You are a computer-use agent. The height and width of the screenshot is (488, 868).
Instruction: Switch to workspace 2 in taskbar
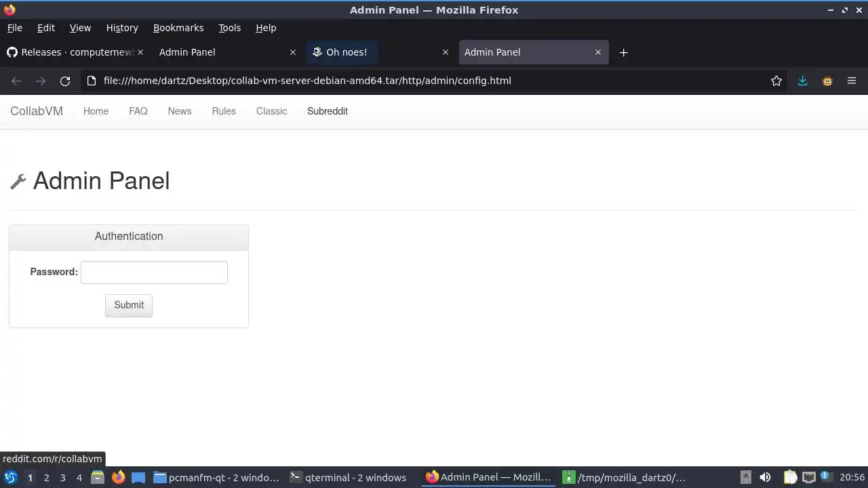coord(46,478)
